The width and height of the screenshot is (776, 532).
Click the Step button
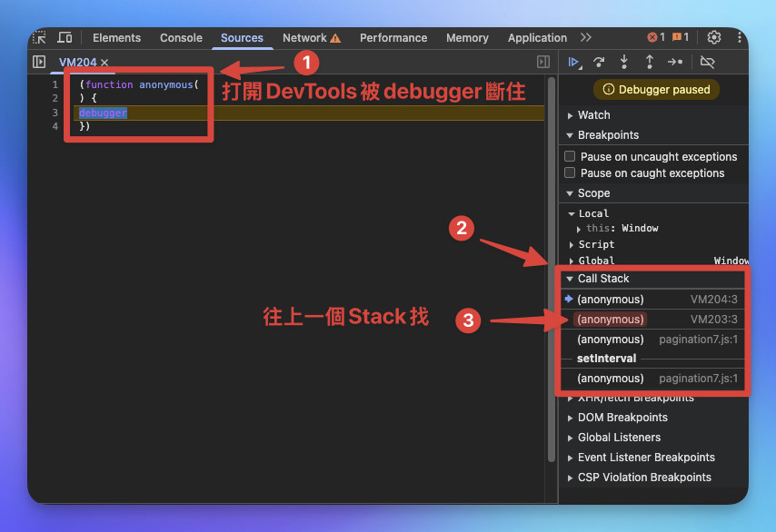(675, 62)
